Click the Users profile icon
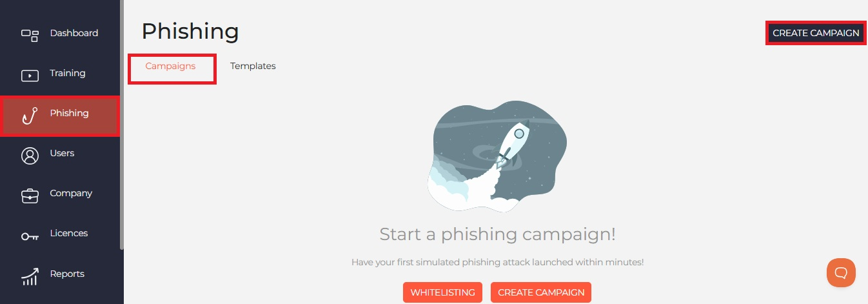Viewport: 868px width, 304px height. pyautogui.click(x=30, y=156)
